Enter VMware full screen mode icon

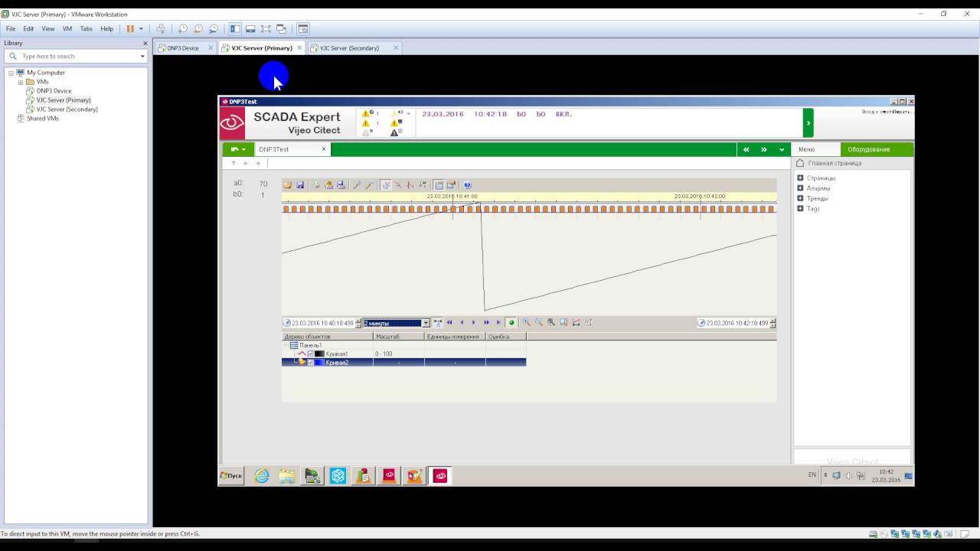tap(266, 28)
